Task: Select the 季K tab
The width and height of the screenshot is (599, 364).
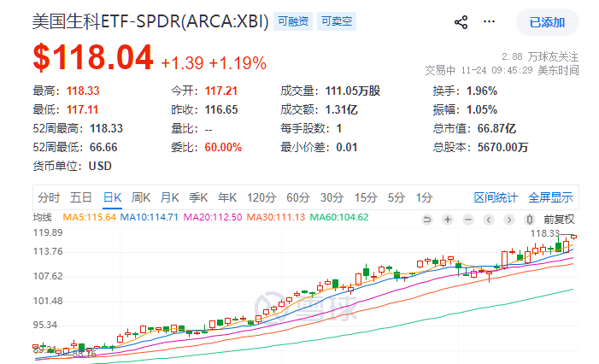Action: [x=198, y=198]
